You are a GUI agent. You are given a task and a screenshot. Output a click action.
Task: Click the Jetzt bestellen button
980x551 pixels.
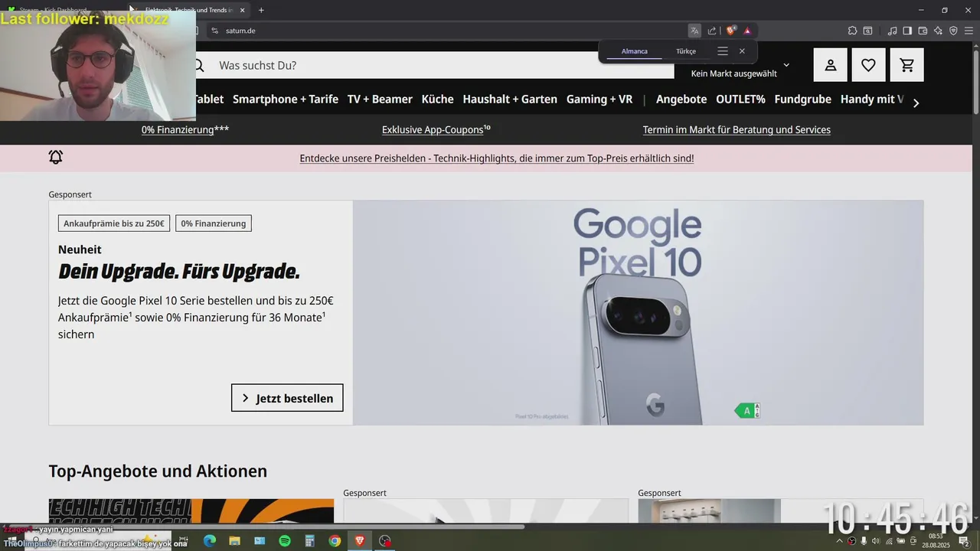coord(287,398)
